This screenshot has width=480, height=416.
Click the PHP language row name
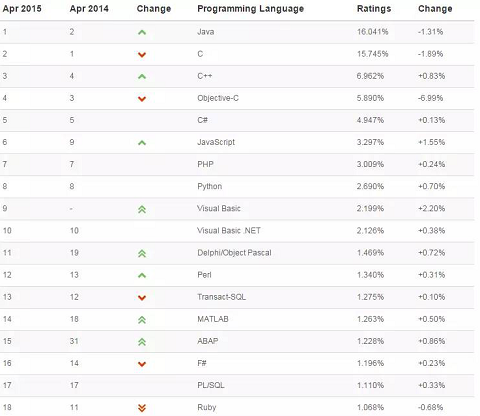coord(205,164)
